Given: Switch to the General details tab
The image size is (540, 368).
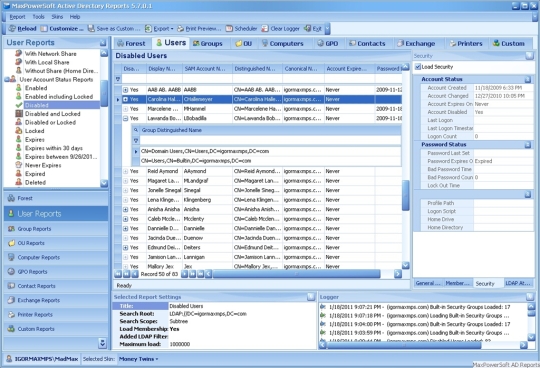Looking at the screenshot, I should coord(428,283).
